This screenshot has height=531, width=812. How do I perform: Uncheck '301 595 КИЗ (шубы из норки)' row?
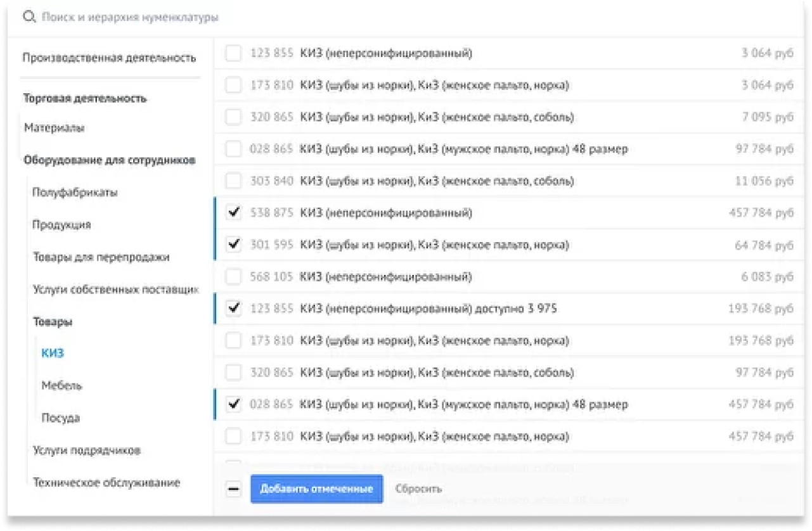coord(233,245)
